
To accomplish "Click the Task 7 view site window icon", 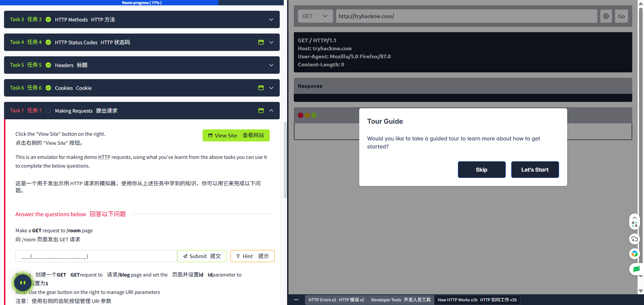I will tap(261, 111).
